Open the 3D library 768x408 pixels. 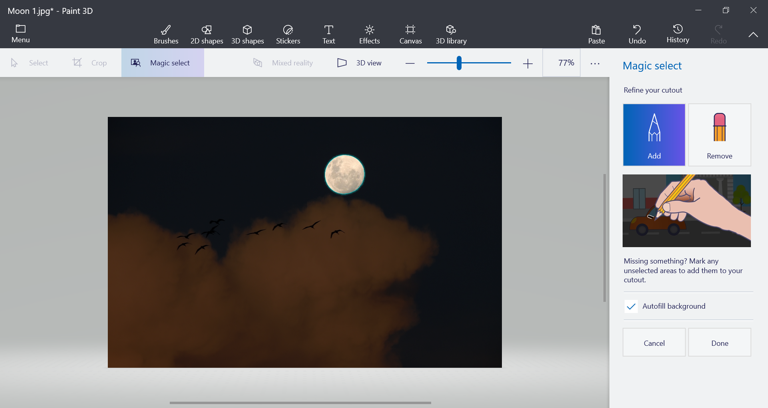pos(451,34)
